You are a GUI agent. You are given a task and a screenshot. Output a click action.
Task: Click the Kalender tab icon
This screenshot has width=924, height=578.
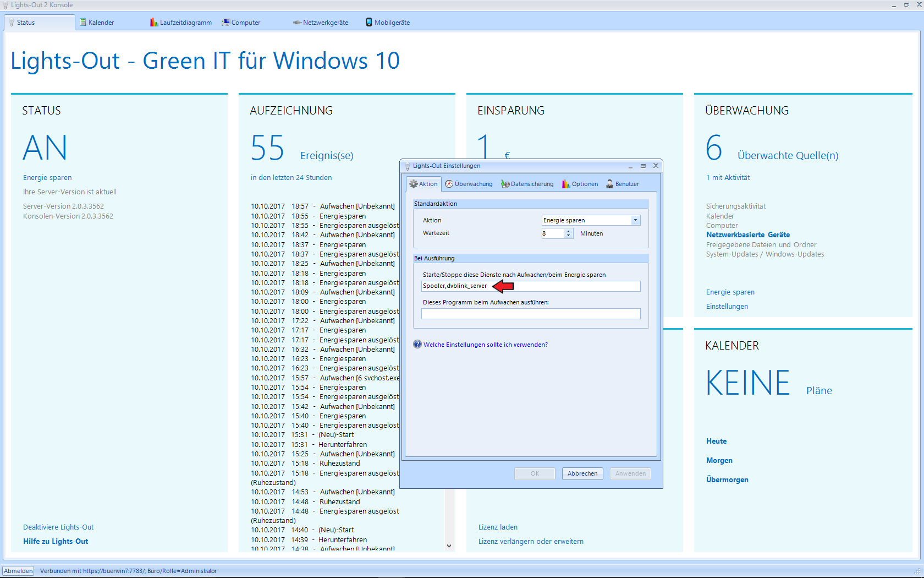[x=83, y=23]
